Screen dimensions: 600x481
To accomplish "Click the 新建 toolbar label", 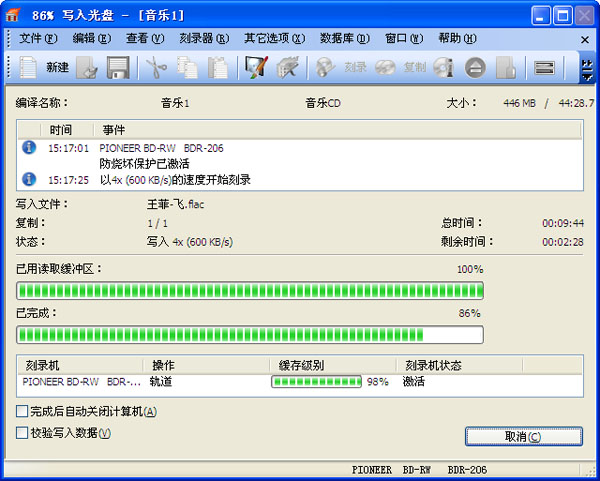I will 57,67.
